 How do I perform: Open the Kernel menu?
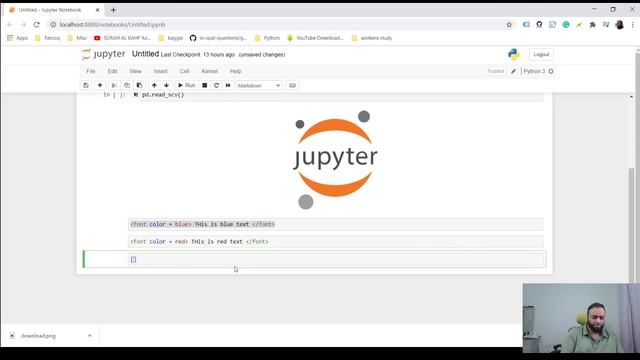click(x=210, y=71)
